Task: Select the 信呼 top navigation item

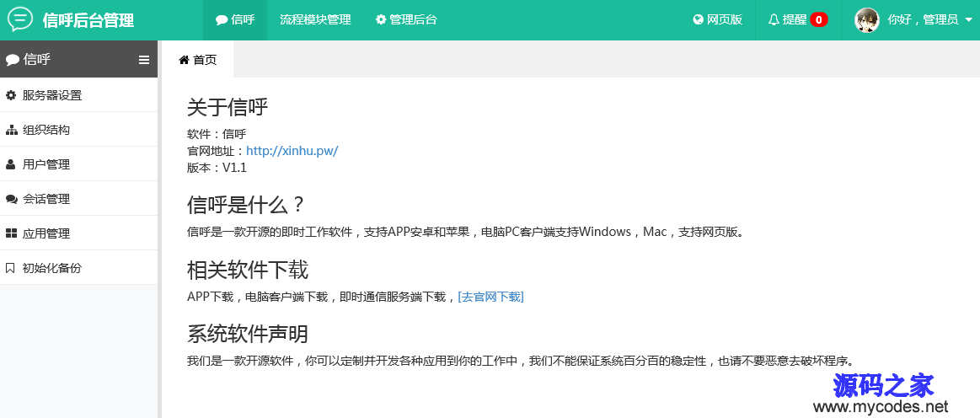Action: coord(235,20)
